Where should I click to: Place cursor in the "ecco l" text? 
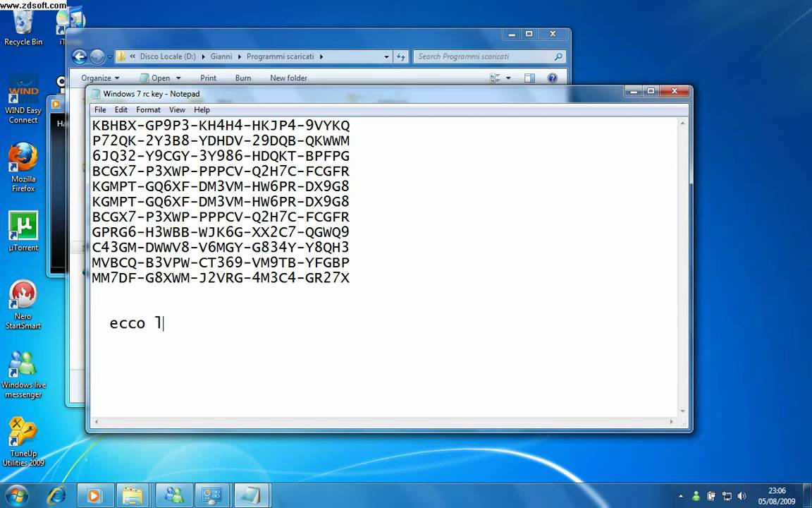(x=135, y=323)
